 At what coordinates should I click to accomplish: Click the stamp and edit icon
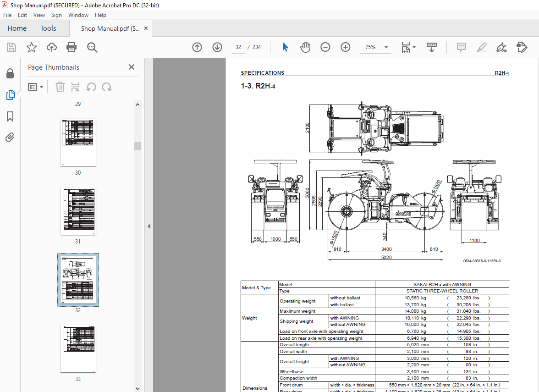click(522, 47)
